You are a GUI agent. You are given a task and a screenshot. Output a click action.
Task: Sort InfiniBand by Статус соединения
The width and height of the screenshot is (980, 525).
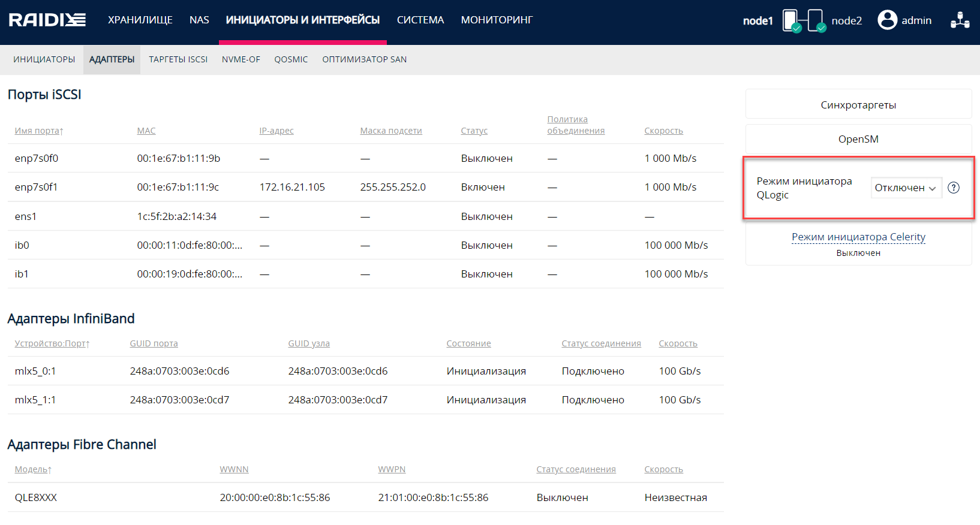click(x=602, y=343)
